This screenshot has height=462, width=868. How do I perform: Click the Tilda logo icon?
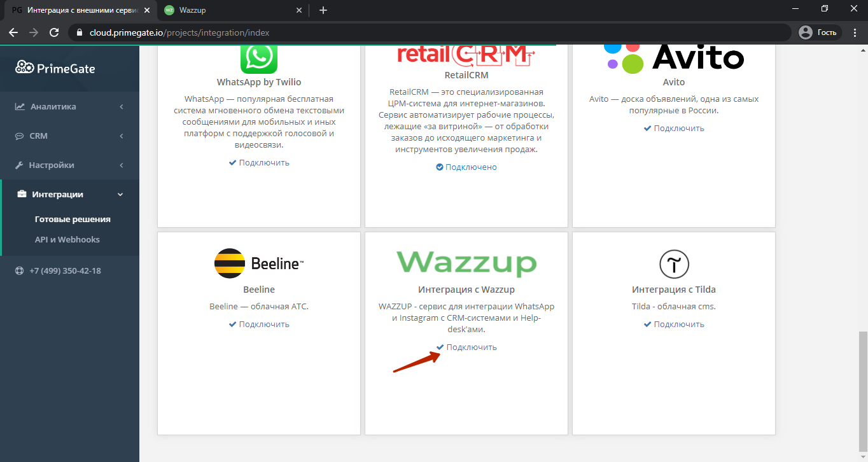[x=674, y=263]
